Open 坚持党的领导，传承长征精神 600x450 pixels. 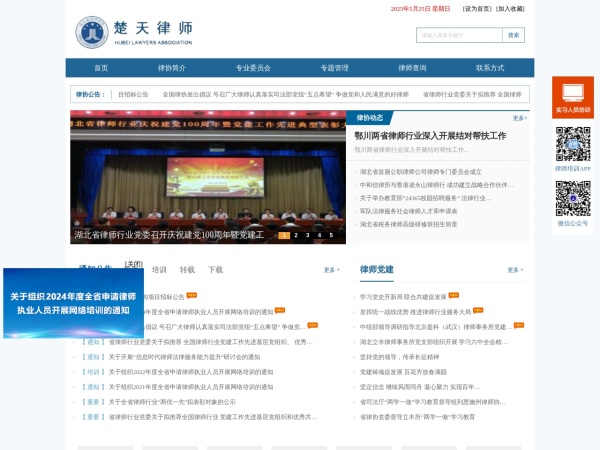(399, 357)
